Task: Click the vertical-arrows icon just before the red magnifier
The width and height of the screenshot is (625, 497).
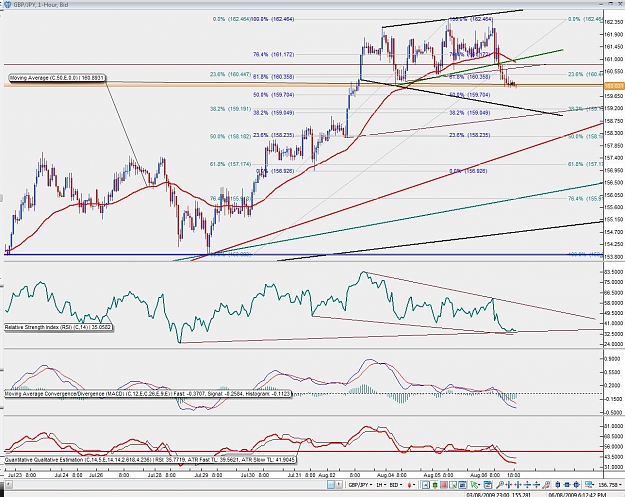Action: point(537,485)
